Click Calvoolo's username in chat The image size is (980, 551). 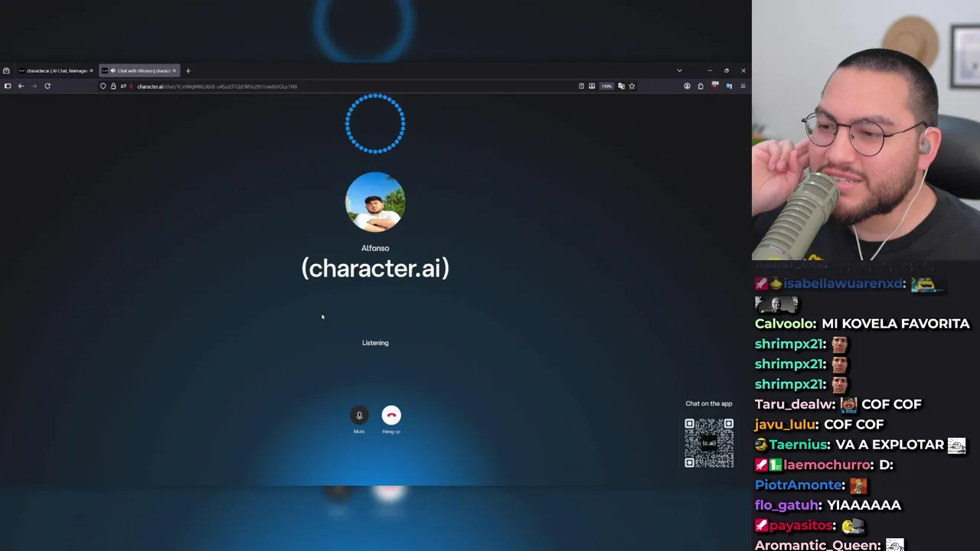click(785, 324)
